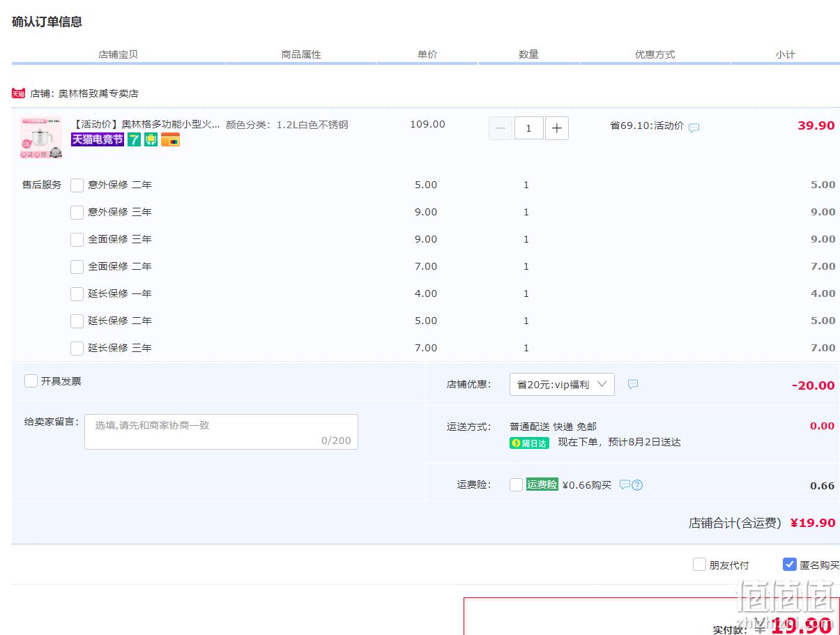Check 全面保修 二年 warranty option
840x635 pixels.
click(77, 267)
